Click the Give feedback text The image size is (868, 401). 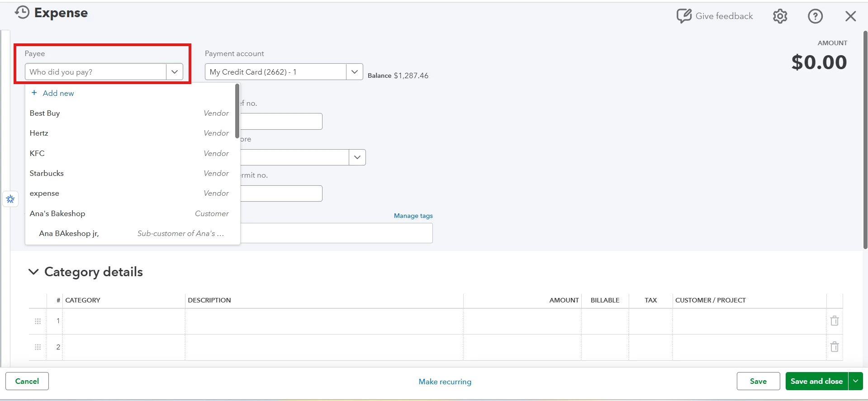click(724, 16)
